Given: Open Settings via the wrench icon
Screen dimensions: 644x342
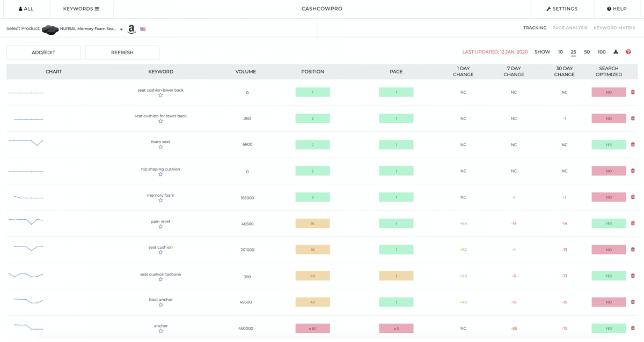Looking at the screenshot, I should click(x=547, y=9).
